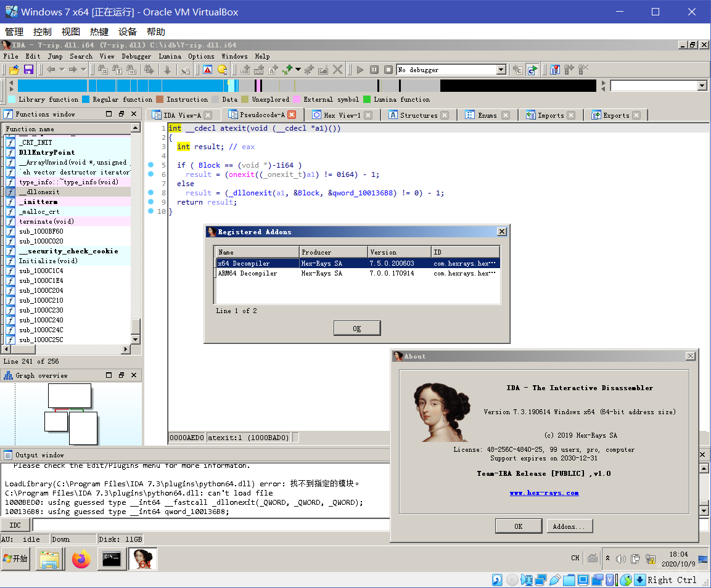Click the Function name column header
The height and width of the screenshot is (588, 711).
(67, 129)
